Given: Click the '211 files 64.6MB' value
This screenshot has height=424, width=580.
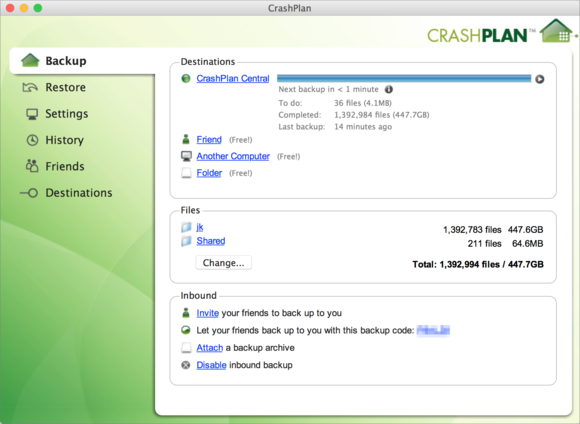Looking at the screenshot, I should pyautogui.click(x=505, y=244).
